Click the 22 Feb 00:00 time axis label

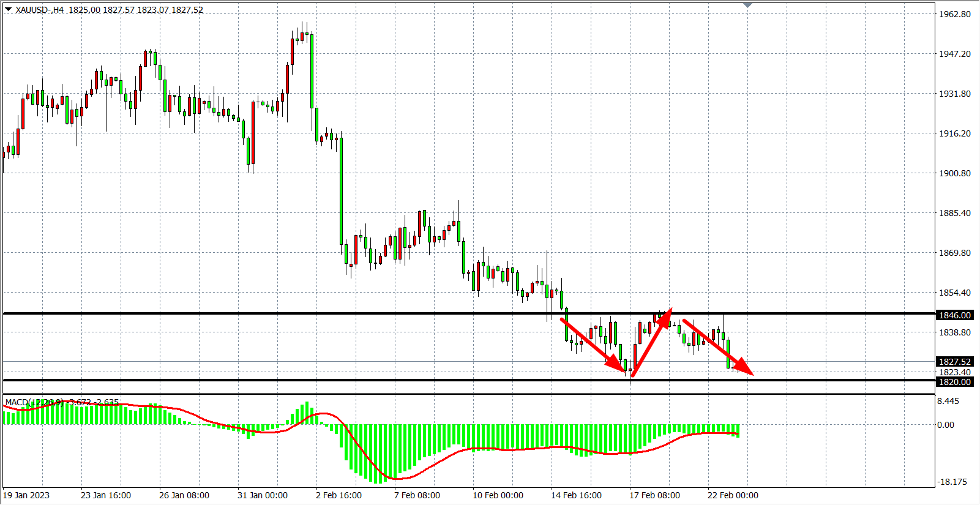tap(733, 495)
